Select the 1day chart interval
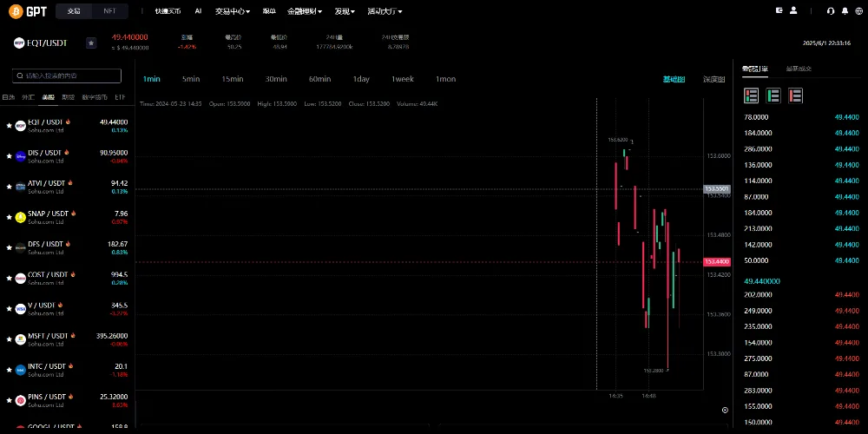868x434 pixels. click(361, 79)
